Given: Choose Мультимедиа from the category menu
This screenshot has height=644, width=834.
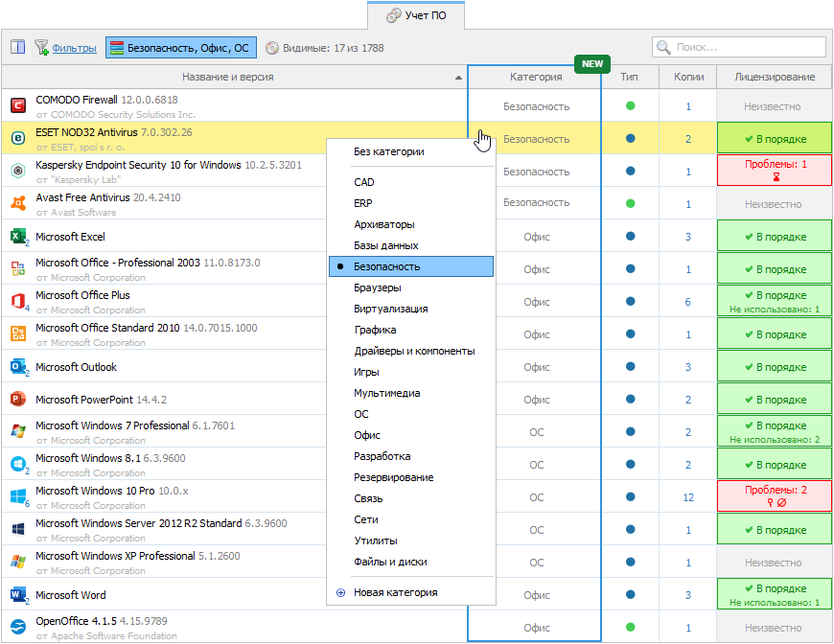Looking at the screenshot, I should 386,393.
